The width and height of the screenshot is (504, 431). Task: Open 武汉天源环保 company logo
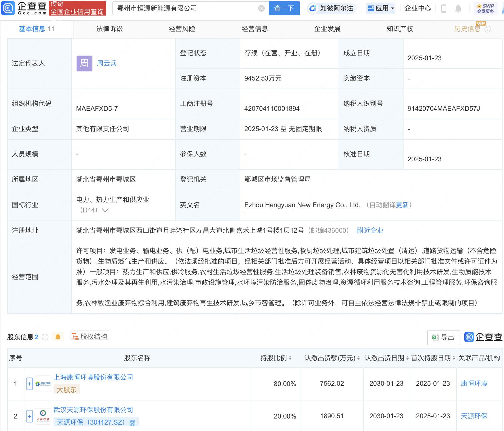pyautogui.click(x=43, y=416)
